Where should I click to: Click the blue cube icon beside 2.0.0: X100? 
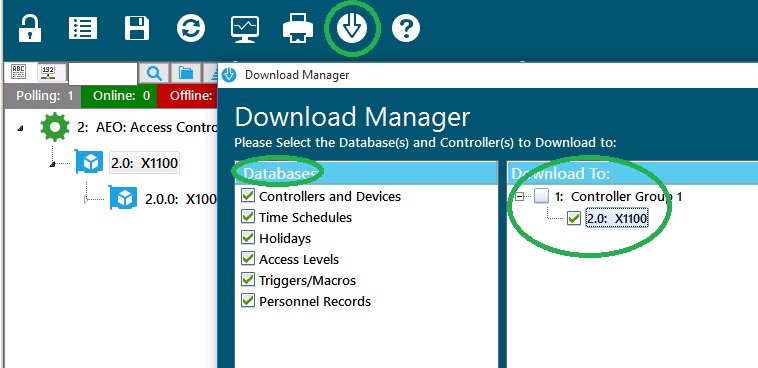[x=123, y=198]
